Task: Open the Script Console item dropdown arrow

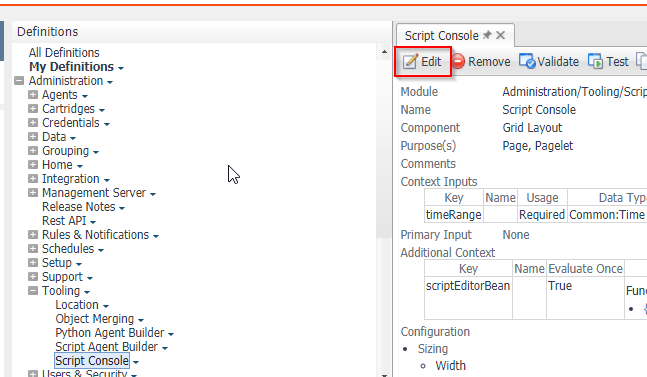Action: point(136,362)
